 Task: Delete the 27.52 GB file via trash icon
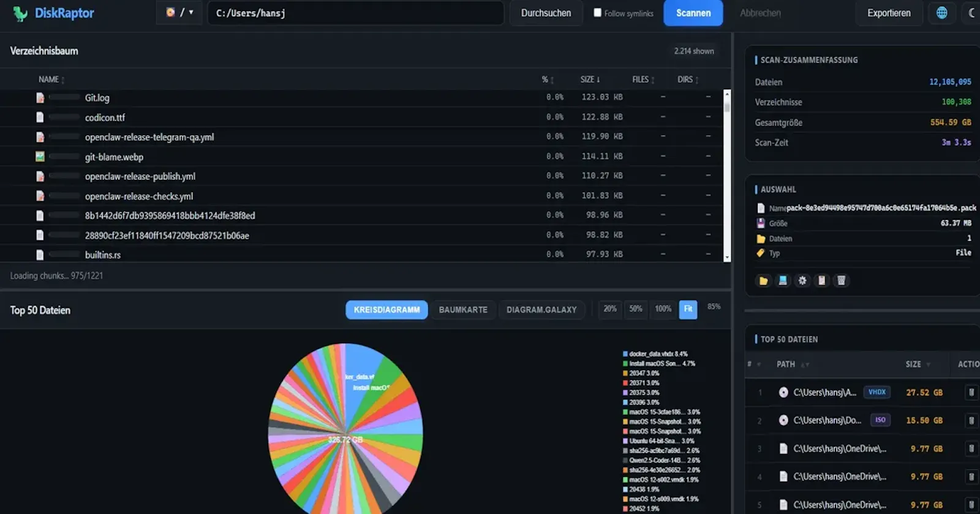pyautogui.click(x=971, y=392)
